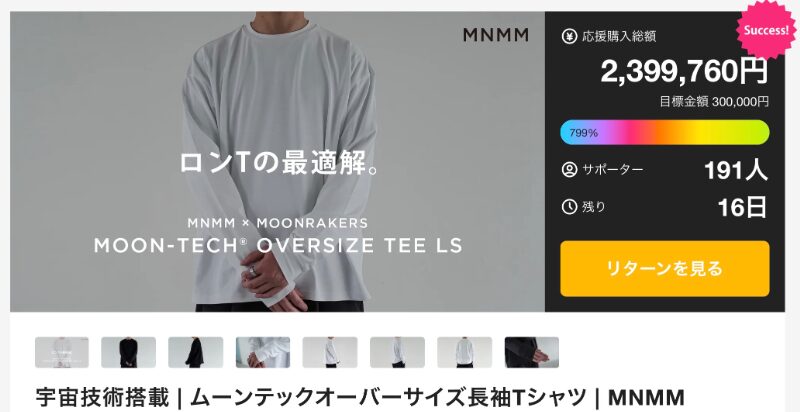
Task: Click the clock icon beside 残り
Action: coord(569,207)
